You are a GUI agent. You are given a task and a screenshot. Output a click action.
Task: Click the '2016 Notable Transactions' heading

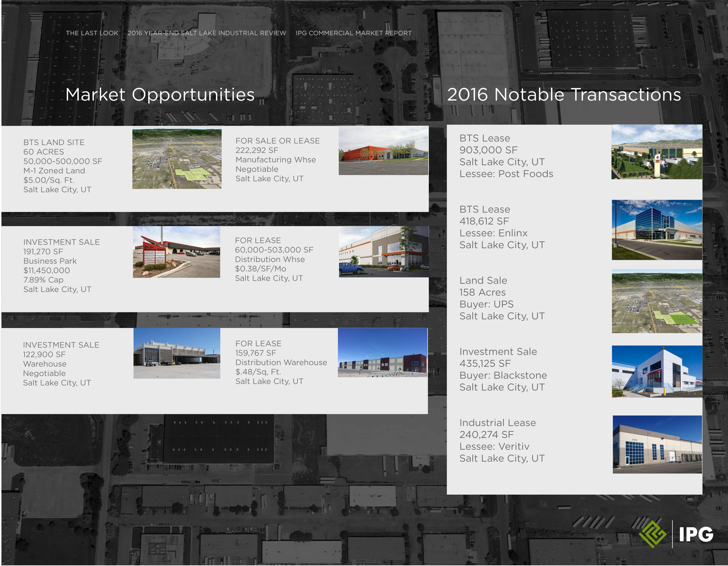click(564, 94)
